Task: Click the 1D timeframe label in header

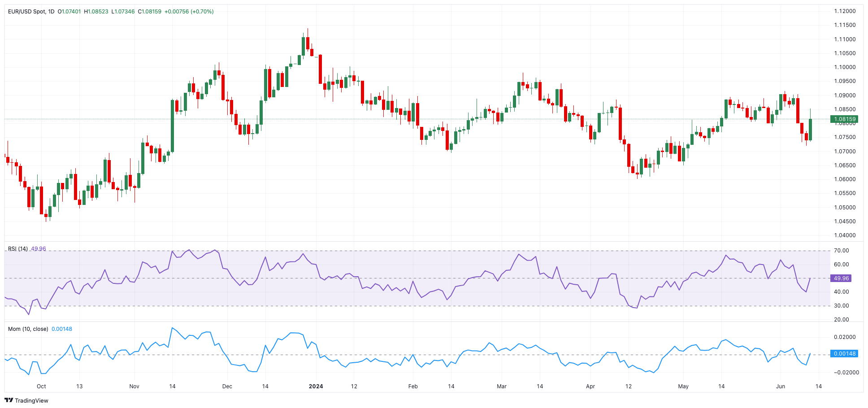Action: click(x=51, y=12)
